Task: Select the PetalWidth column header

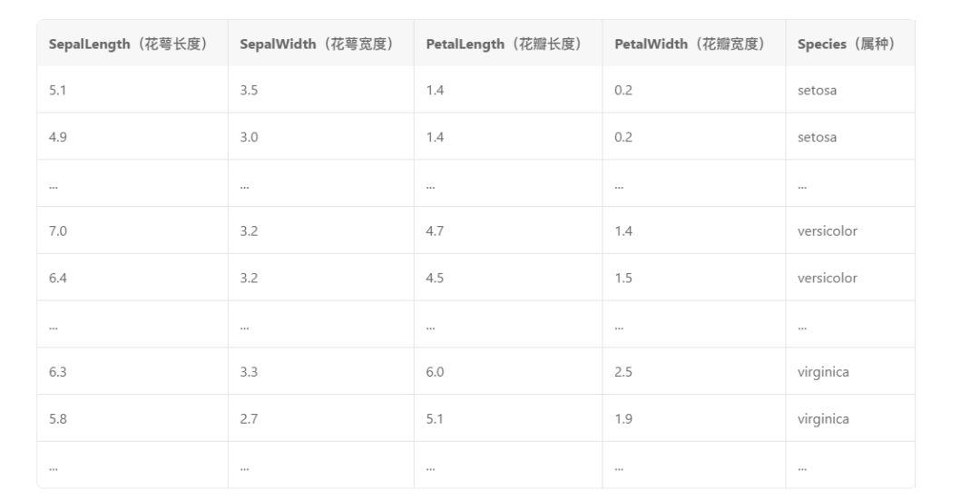Action: (x=690, y=44)
